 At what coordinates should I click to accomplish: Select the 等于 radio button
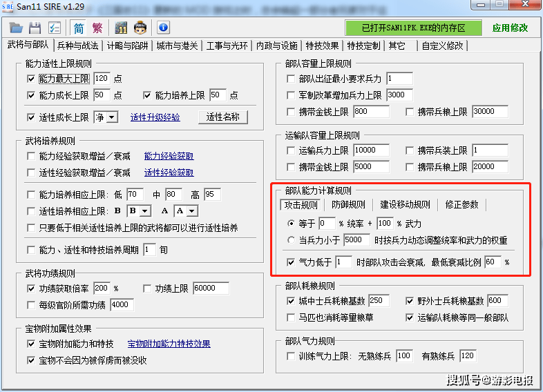291,224
